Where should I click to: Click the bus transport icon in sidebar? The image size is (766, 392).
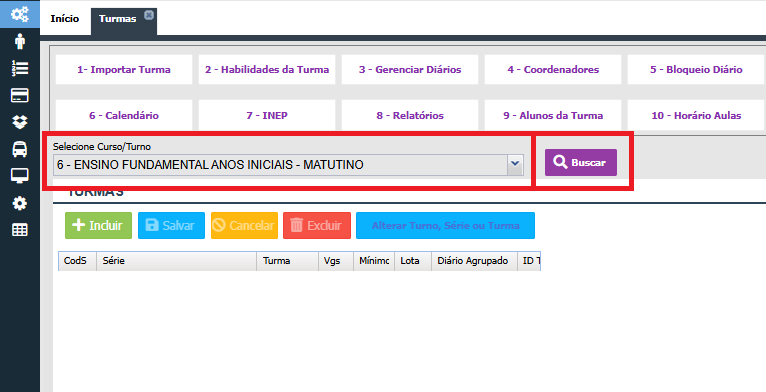[20, 149]
